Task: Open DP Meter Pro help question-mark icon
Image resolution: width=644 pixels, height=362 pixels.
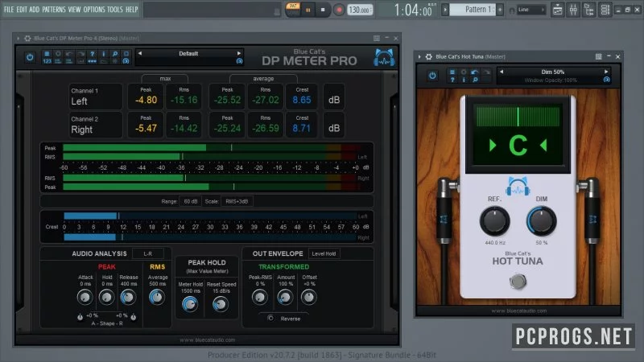Action: (93, 54)
